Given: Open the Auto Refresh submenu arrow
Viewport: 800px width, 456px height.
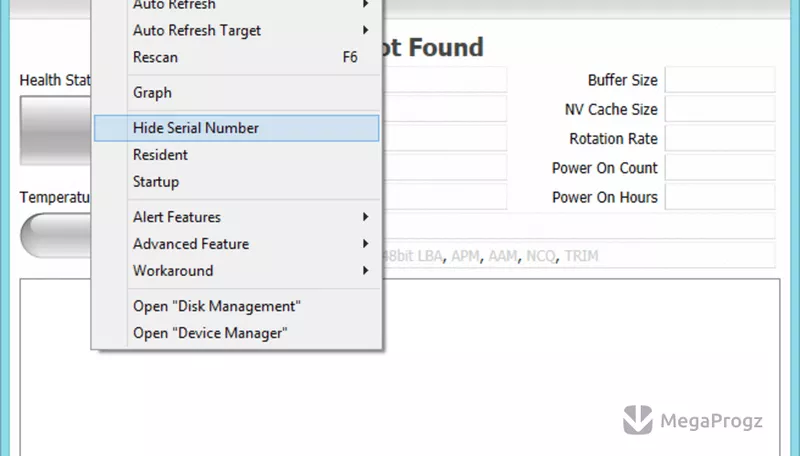Looking at the screenshot, I should [x=365, y=4].
